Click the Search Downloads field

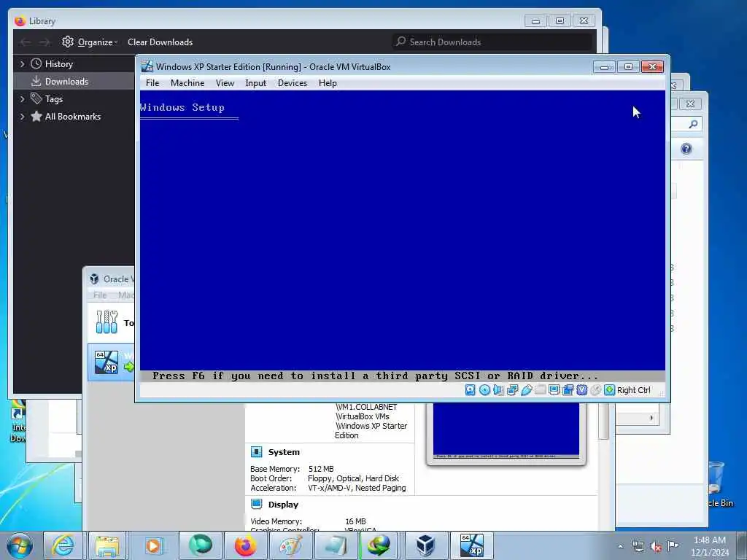coord(492,42)
